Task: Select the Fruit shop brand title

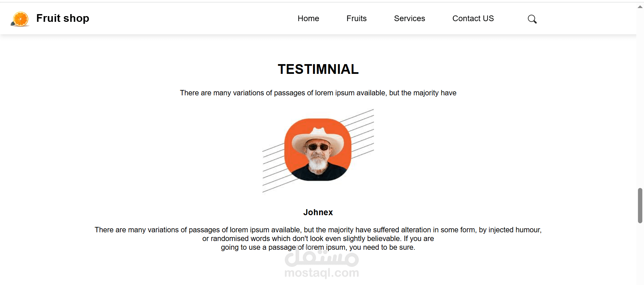Action: coord(63,18)
